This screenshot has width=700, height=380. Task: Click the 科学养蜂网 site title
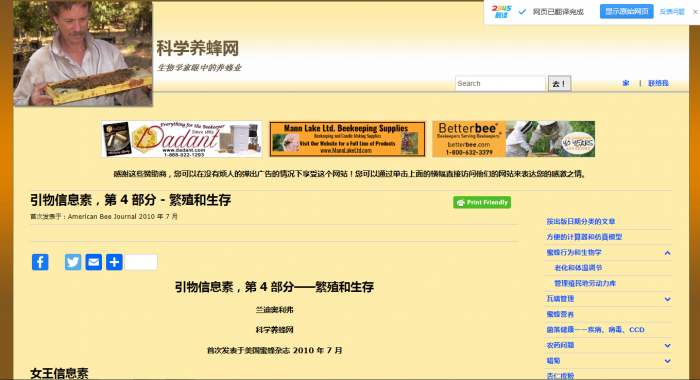(198, 48)
